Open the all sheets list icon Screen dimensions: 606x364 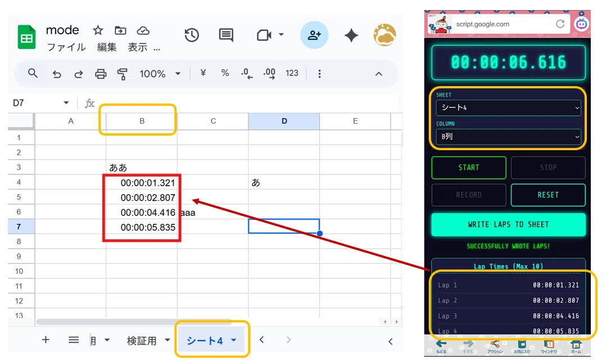[x=74, y=340]
